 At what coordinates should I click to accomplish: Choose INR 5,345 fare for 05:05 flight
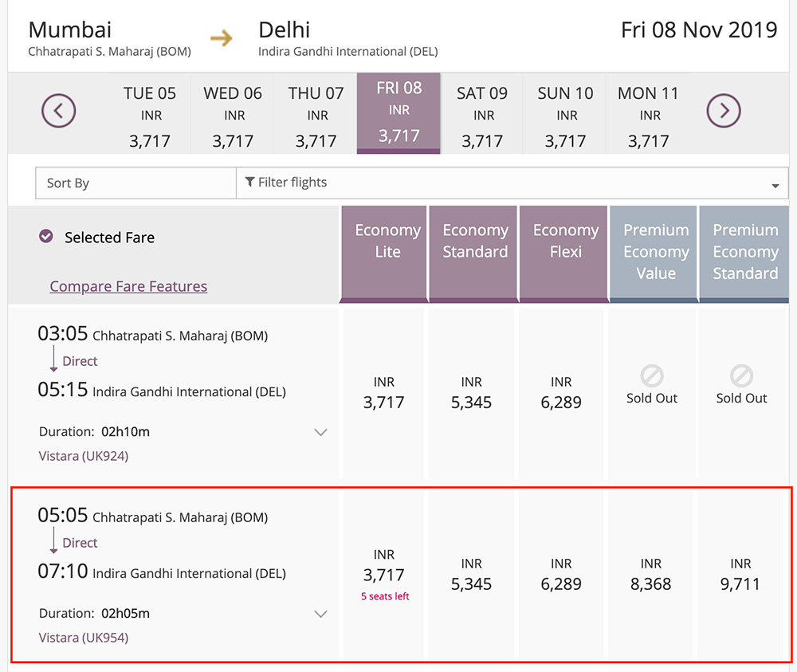471,575
